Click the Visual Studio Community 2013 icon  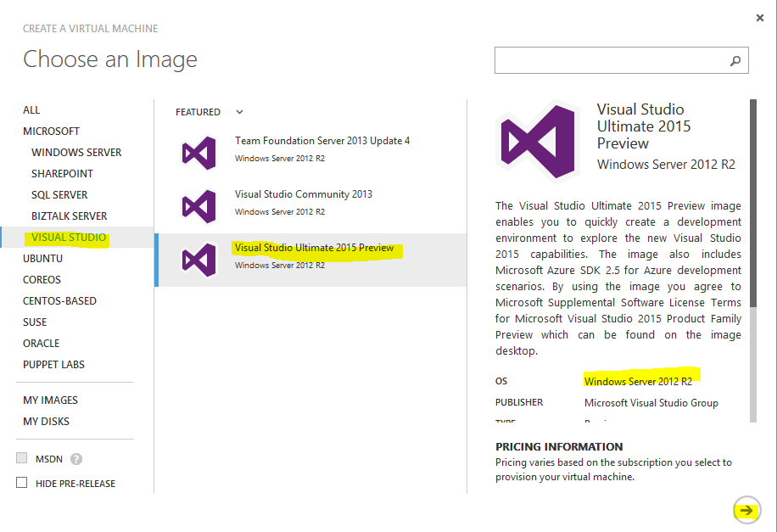point(198,206)
